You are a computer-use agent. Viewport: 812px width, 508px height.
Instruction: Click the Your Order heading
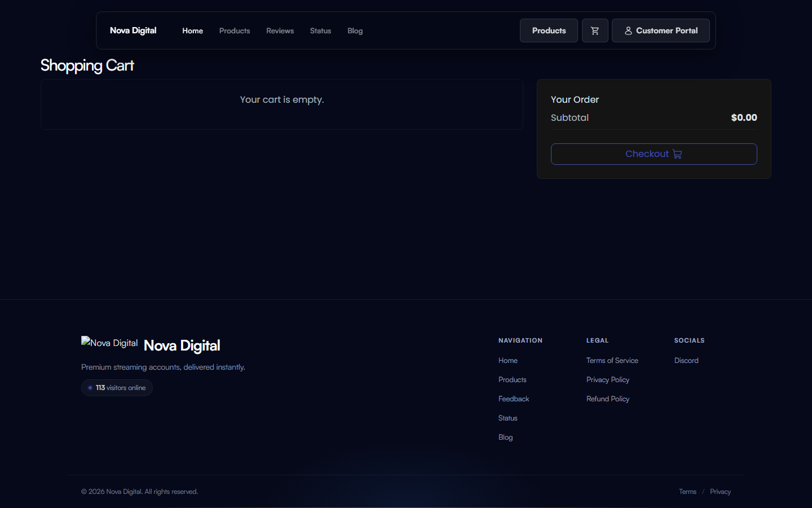point(575,99)
